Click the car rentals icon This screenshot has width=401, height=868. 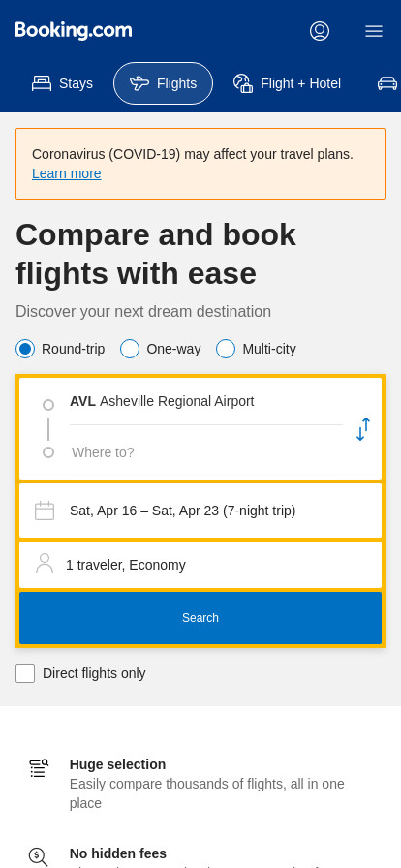(387, 83)
